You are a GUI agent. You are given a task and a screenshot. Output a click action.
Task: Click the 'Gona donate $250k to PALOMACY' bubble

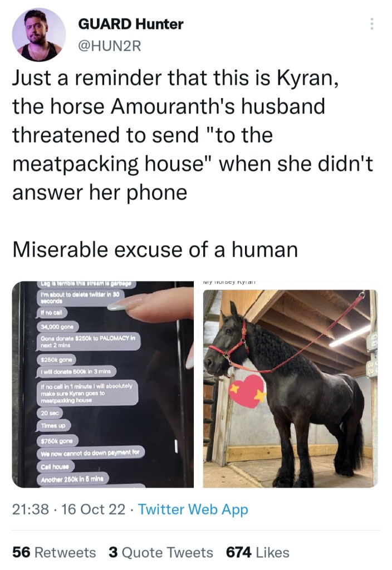pyautogui.click(x=88, y=342)
